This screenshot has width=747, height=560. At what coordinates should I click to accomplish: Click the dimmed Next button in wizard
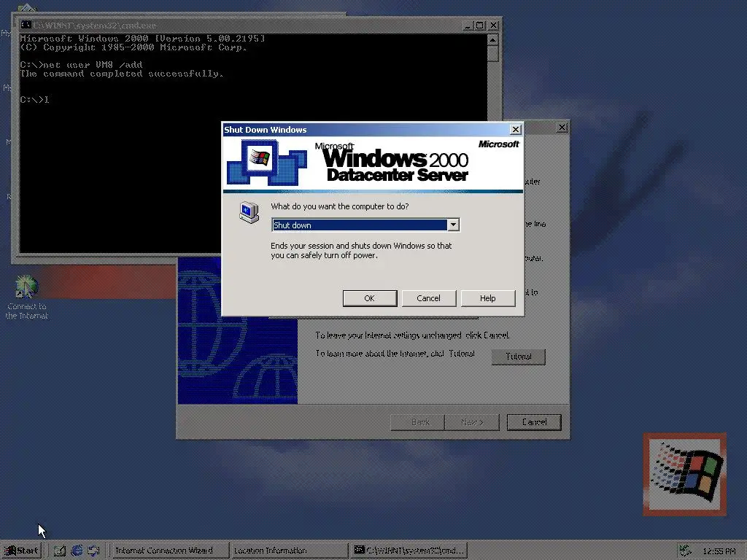[472, 422]
